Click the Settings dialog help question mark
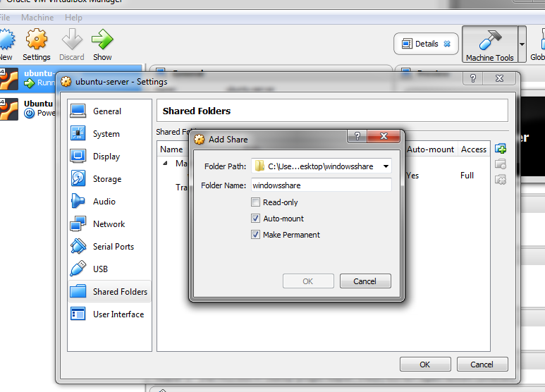Screen dimensions: 545x392 point(472,78)
